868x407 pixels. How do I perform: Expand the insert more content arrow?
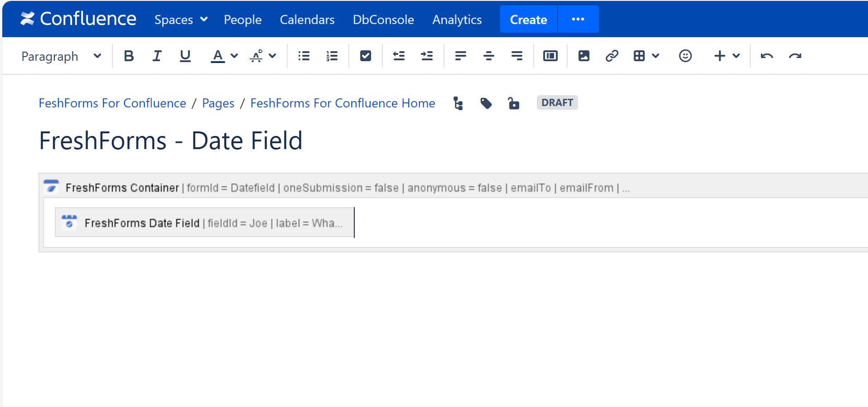pyautogui.click(x=736, y=56)
